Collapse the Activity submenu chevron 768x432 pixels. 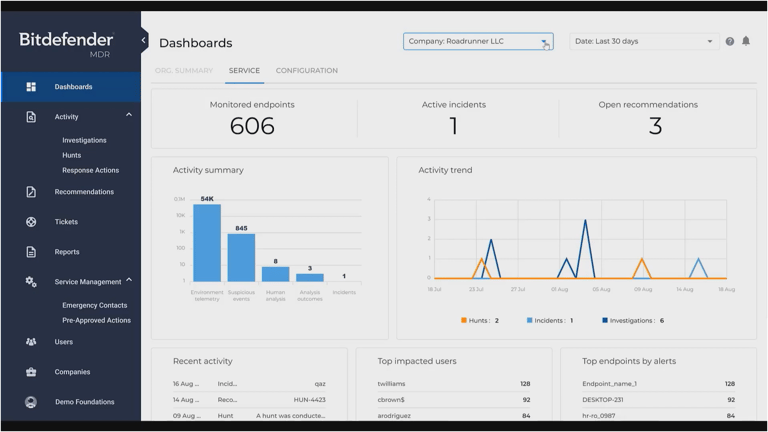click(x=129, y=115)
